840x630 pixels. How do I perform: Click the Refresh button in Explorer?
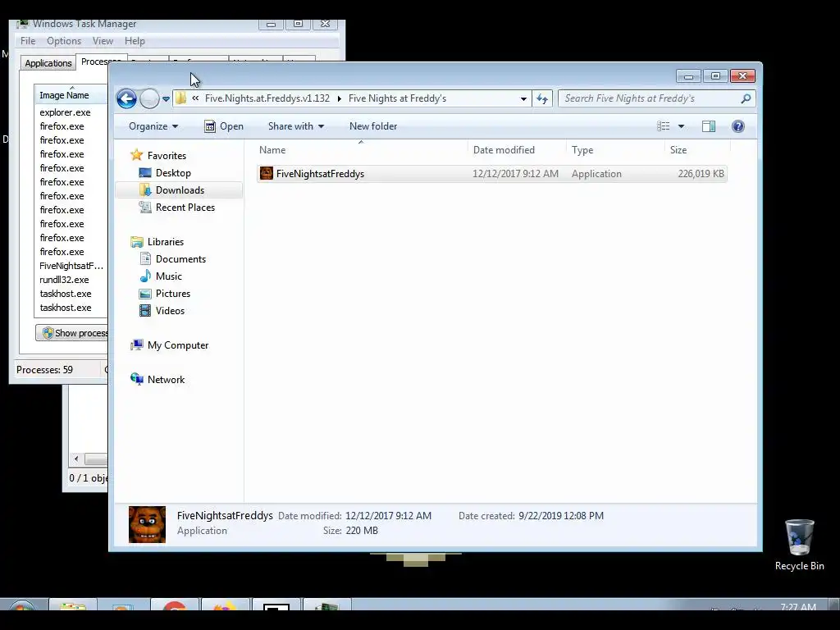point(542,98)
